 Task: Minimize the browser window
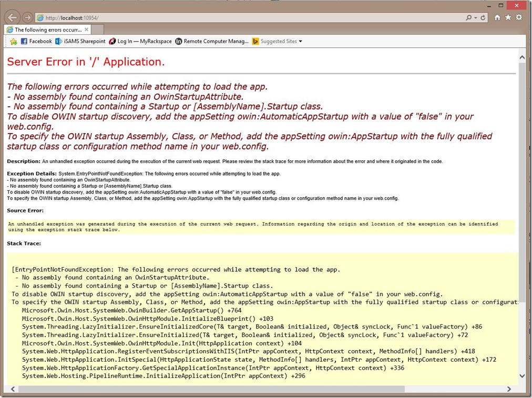tap(489, 6)
